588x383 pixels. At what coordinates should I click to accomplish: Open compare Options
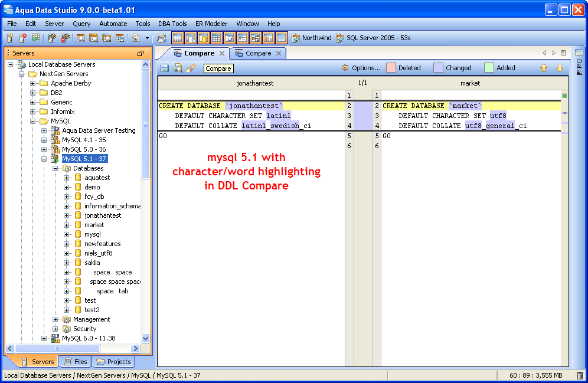coord(361,68)
